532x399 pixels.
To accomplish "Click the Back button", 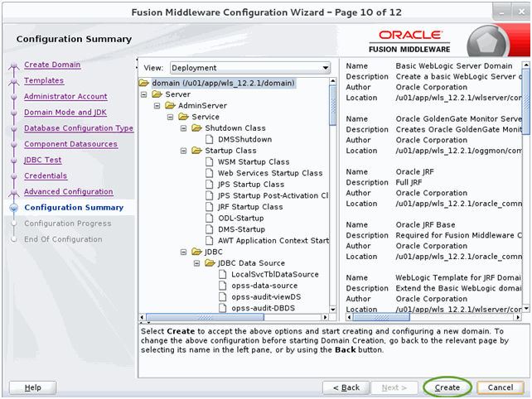I will tap(346, 387).
